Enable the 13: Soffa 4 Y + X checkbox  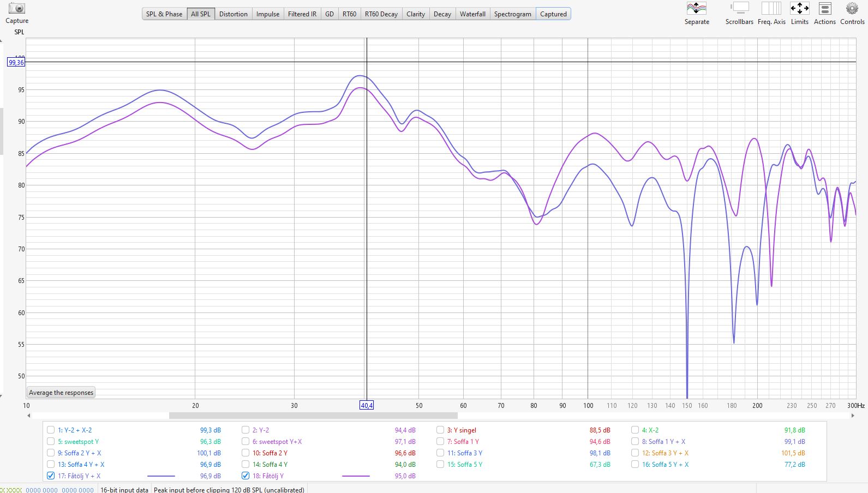[51, 464]
